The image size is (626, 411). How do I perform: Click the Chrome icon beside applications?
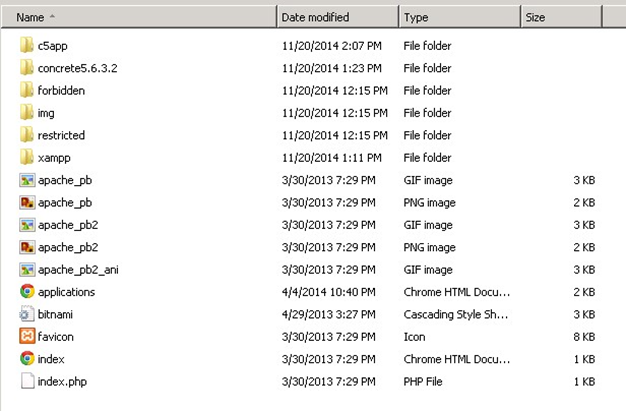click(x=27, y=292)
